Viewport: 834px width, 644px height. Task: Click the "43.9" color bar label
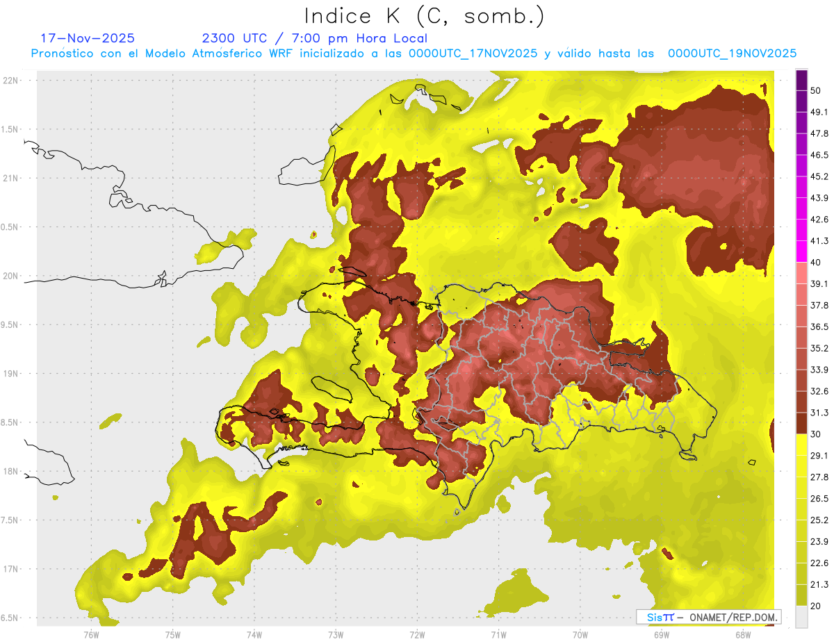tap(819, 198)
